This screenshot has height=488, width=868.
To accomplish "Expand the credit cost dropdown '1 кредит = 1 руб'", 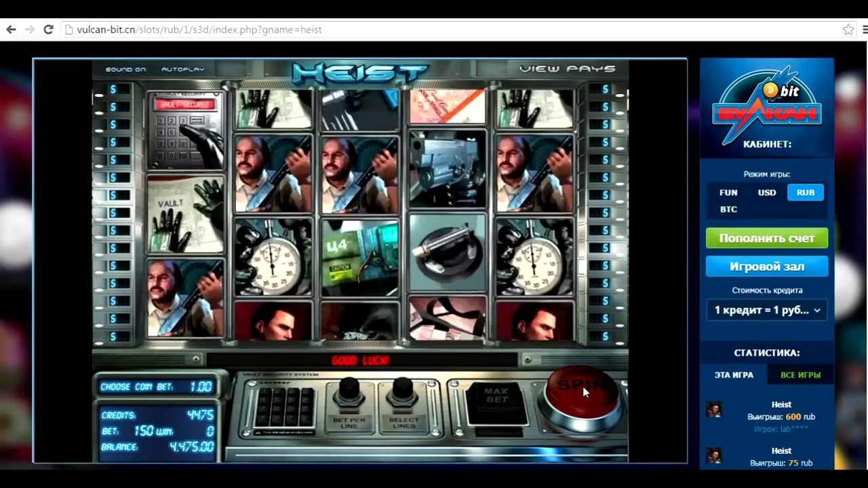I will (x=767, y=310).
